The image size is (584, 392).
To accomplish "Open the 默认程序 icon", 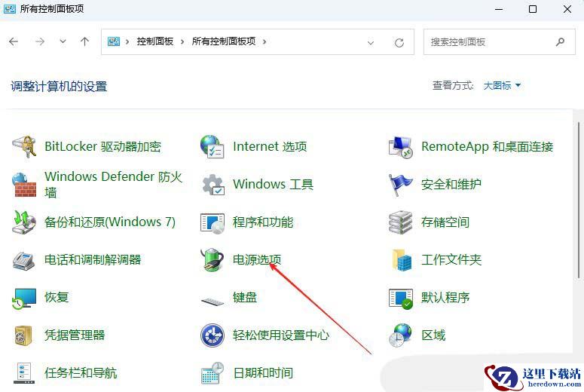I will click(x=401, y=299).
